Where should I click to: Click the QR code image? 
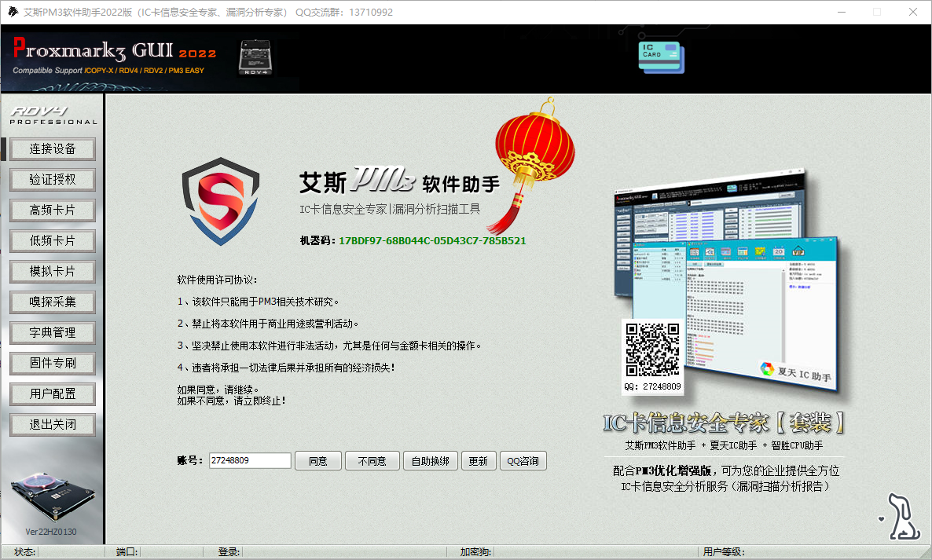tap(653, 350)
